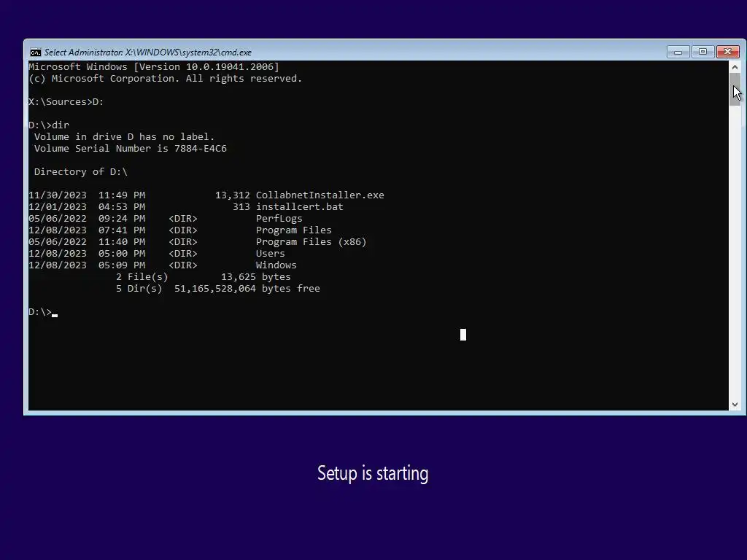
Task: Click the D:\>dir command line
Action: (x=49, y=125)
